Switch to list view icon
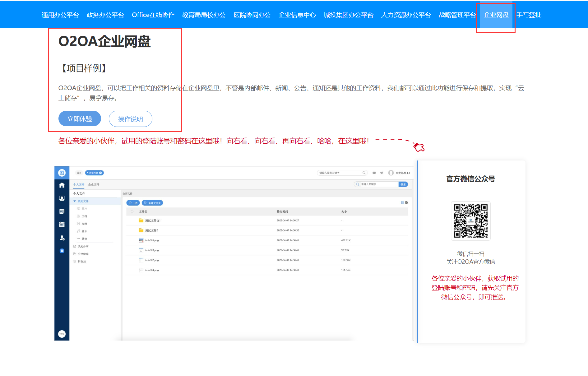 [402, 202]
